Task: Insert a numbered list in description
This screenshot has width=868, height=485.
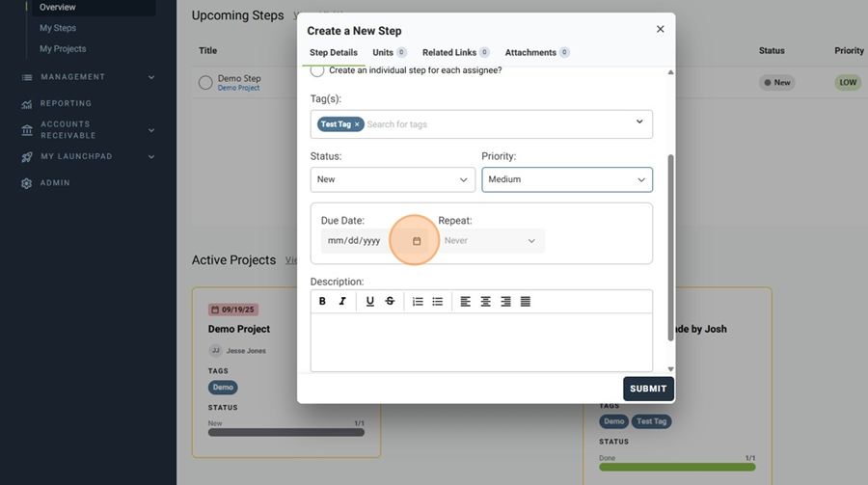Action: [418, 301]
